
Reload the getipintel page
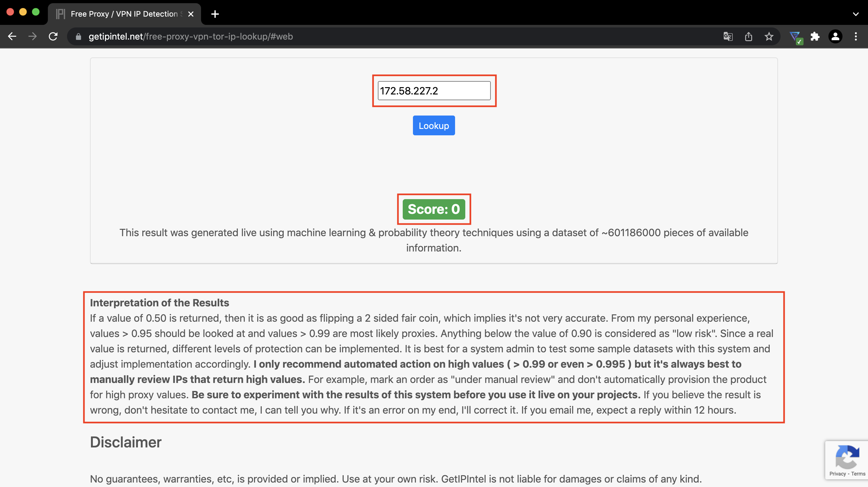click(x=53, y=36)
